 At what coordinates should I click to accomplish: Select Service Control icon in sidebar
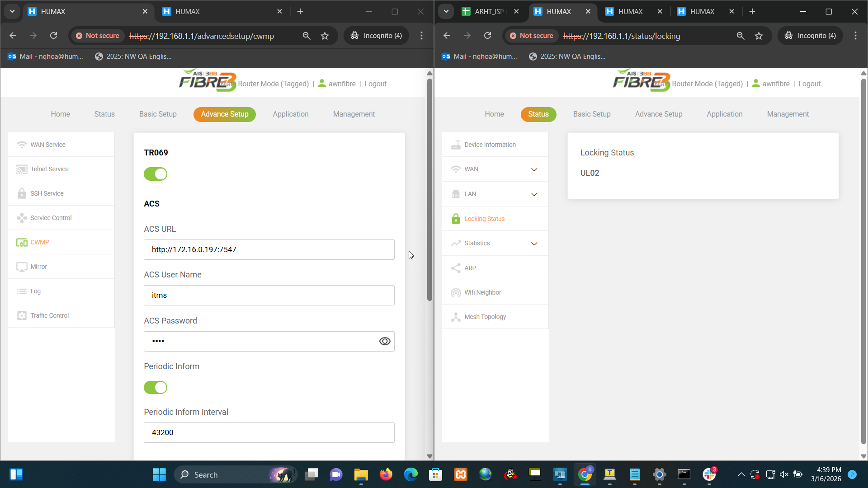pyautogui.click(x=22, y=218)
